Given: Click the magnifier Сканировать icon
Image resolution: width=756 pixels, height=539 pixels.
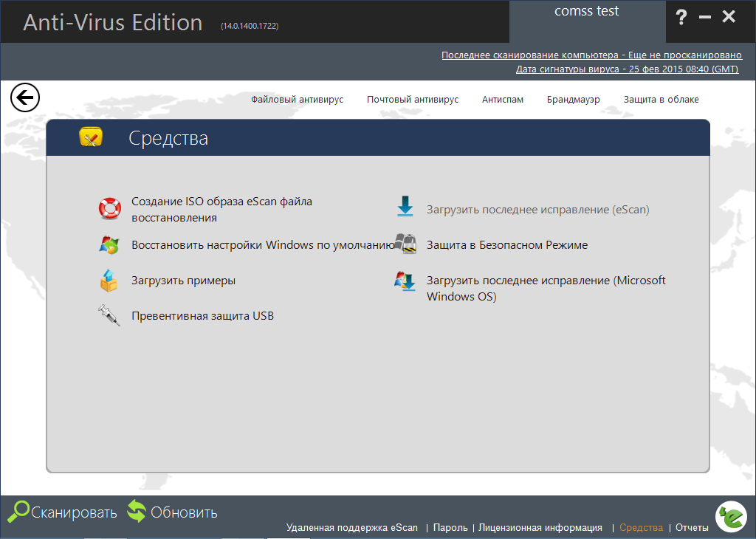Looking at the screenshot, I should coord(18,511).
